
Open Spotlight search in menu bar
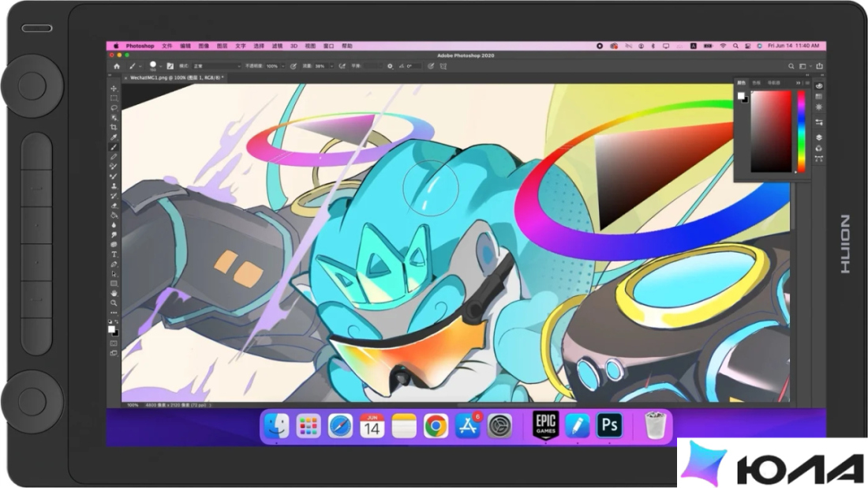pyautogui.click(x=735, y=46)
